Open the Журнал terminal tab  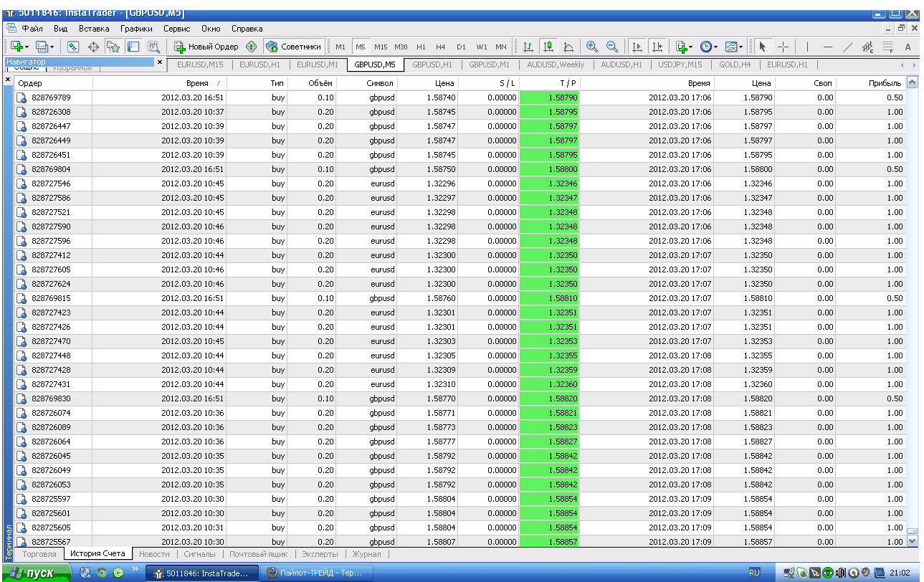(x=367, y=554)
